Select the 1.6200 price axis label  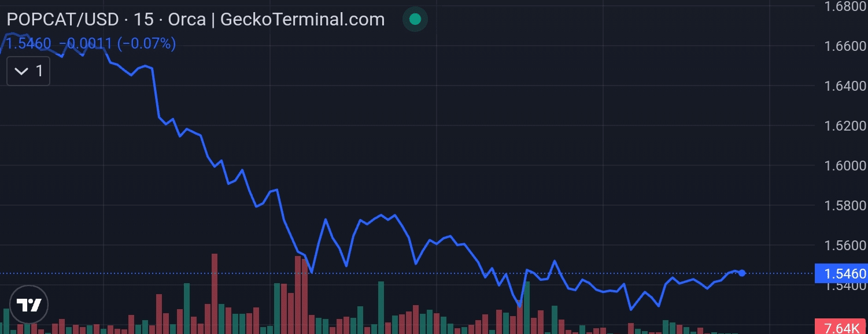844,126
